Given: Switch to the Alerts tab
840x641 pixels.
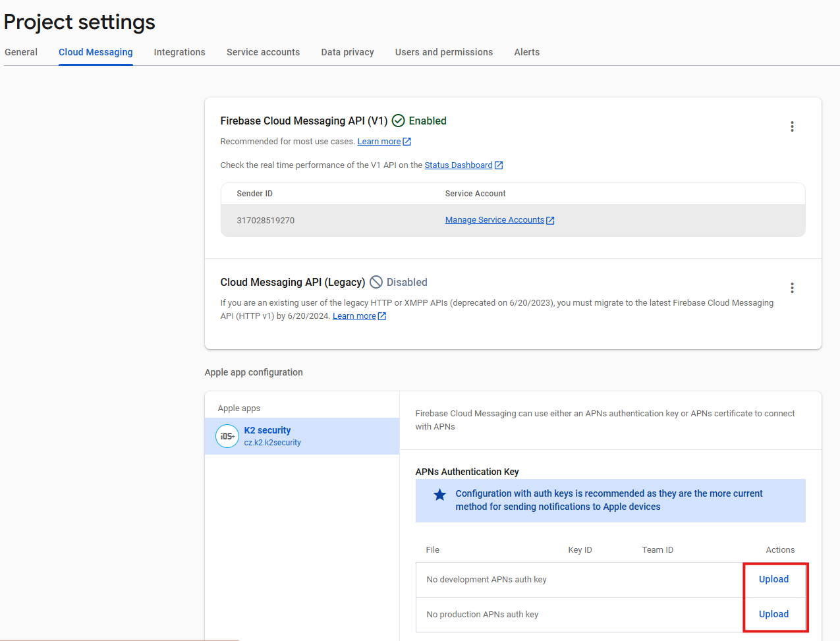Looking at the screenshot, I should [526, 52].
